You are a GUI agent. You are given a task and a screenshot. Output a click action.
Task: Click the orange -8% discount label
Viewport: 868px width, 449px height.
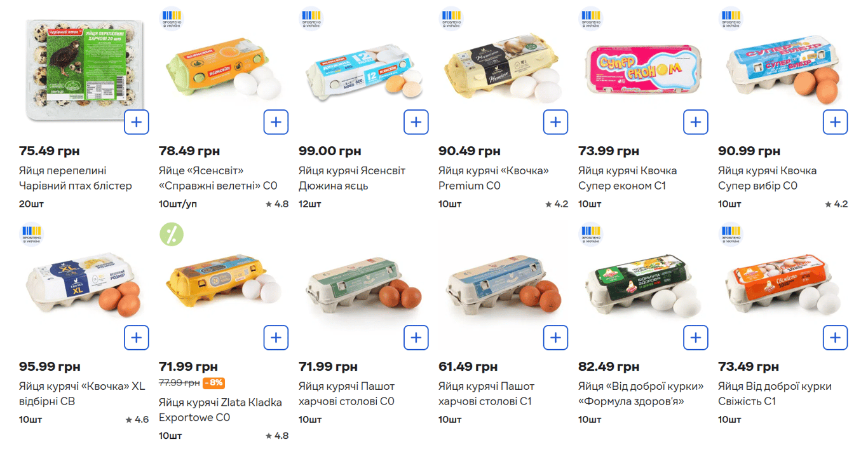pos(214,383)
